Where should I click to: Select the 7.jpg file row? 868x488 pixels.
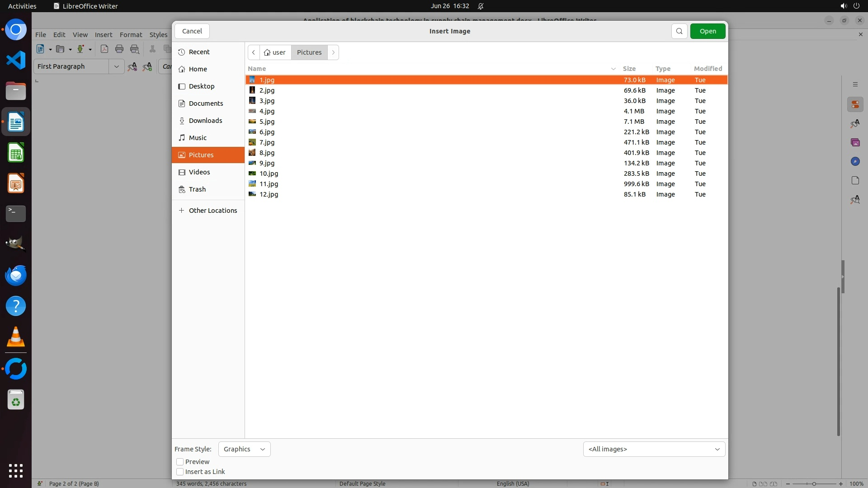click(267, 142)
